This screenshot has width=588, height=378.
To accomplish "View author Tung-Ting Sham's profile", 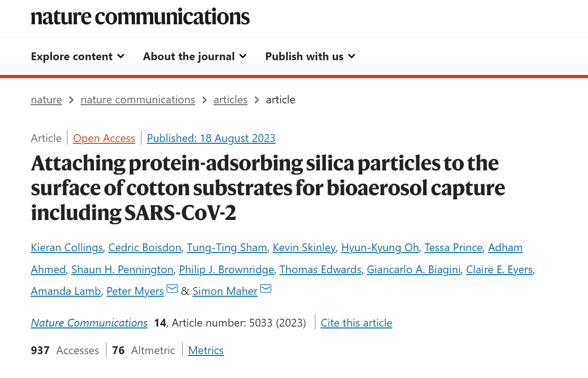I will click(227, 248).
